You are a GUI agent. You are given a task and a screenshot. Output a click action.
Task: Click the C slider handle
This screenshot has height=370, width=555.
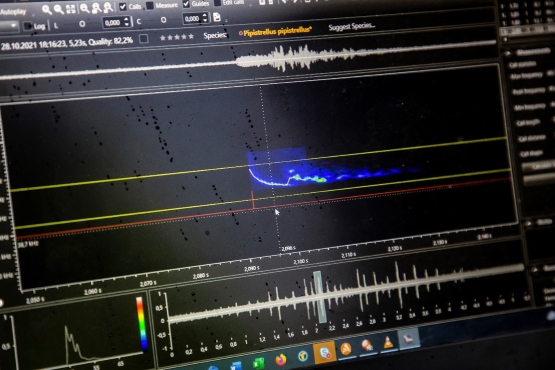click(163, 20)
